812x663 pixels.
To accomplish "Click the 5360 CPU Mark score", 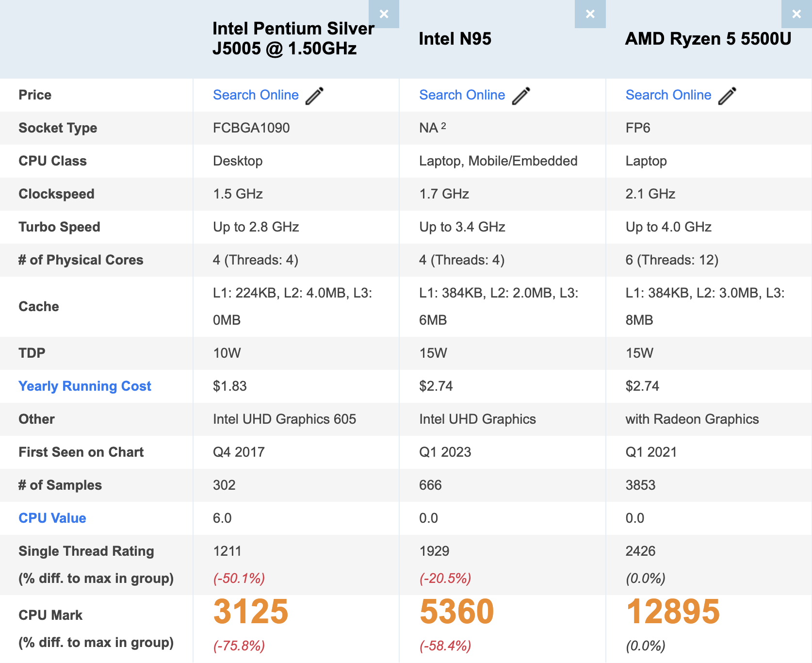I will click(x=456, y=612).
